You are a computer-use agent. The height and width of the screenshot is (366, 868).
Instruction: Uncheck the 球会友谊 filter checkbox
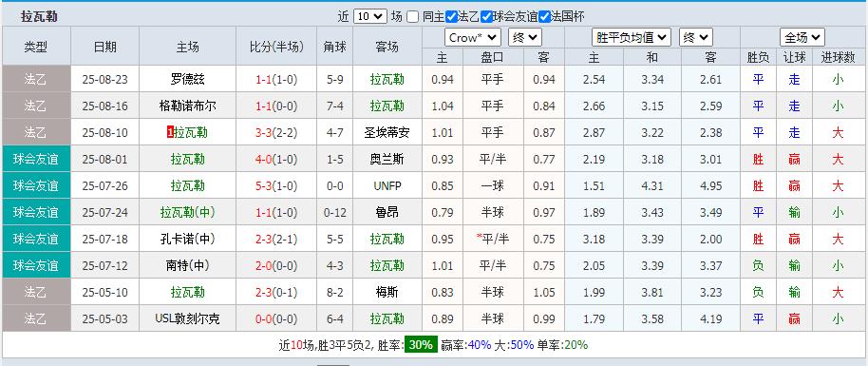[x=486, y=17]
